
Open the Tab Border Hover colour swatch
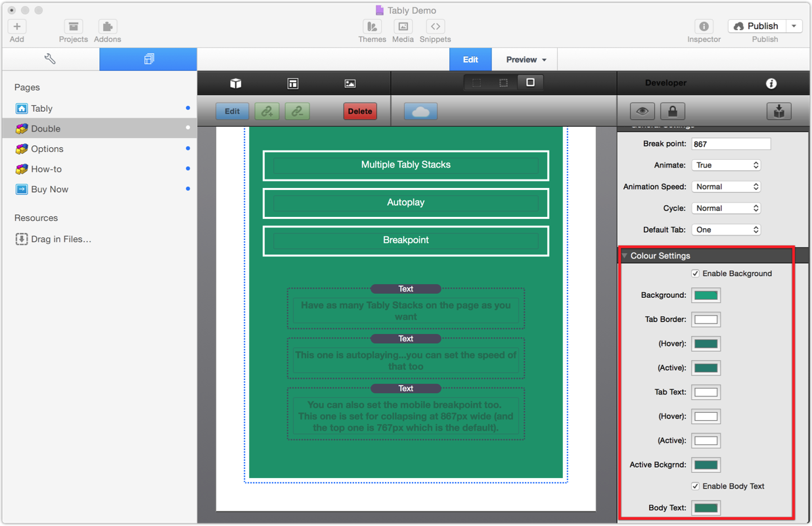point(706,344)
